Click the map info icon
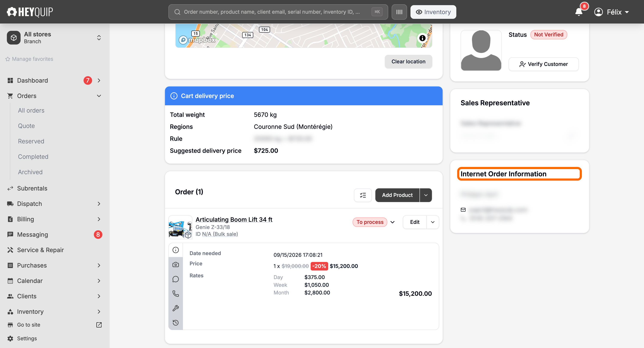644x348 pixels. tap(422, 38)
